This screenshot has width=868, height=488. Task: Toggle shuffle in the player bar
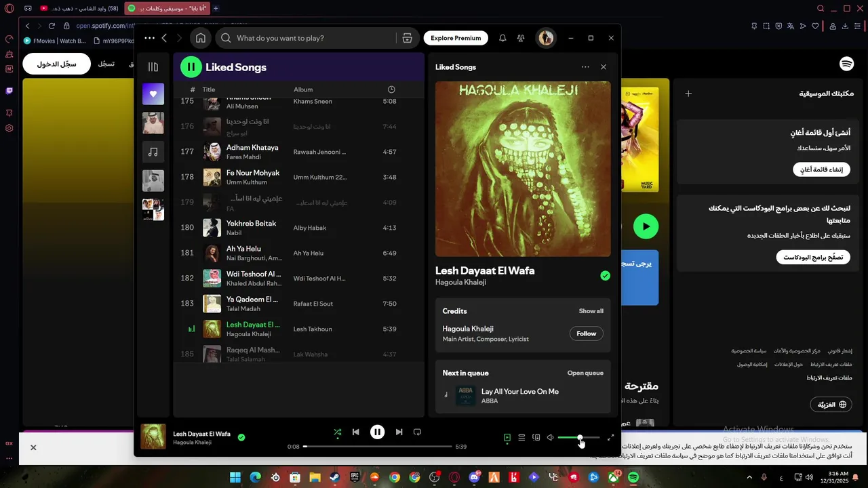[338, 432]
